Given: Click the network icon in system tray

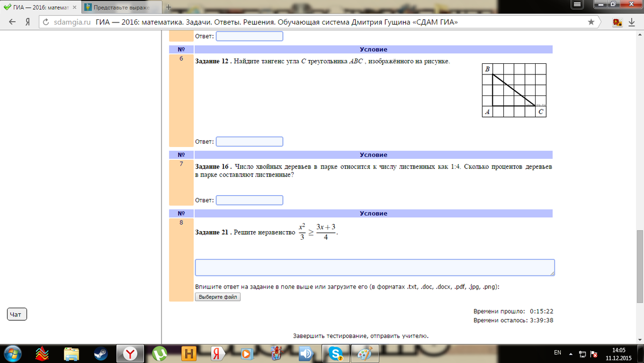Looking at the screenshot, I should (582, 353).
